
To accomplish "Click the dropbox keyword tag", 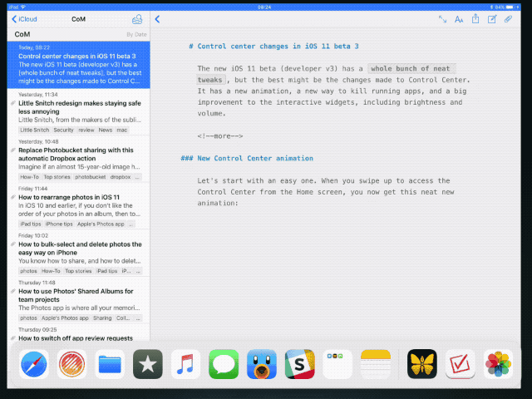I will point(121,177).
